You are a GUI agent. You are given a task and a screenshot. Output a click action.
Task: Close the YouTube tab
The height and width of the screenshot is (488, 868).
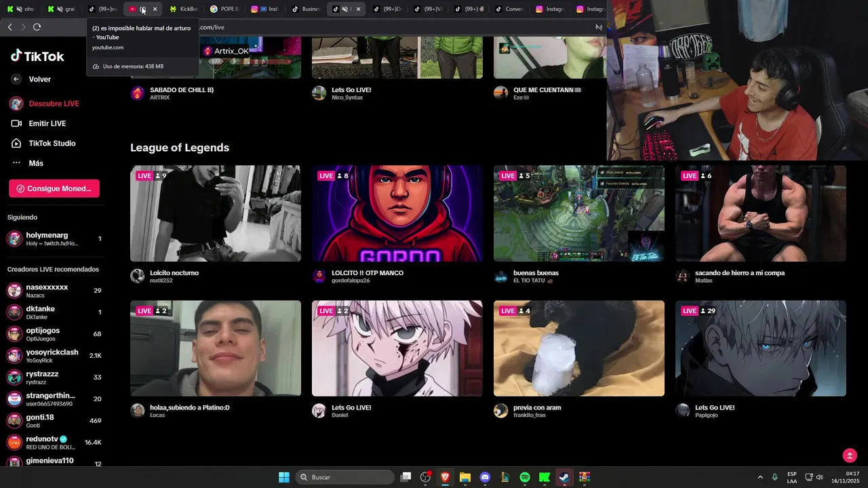pos(155,9)
